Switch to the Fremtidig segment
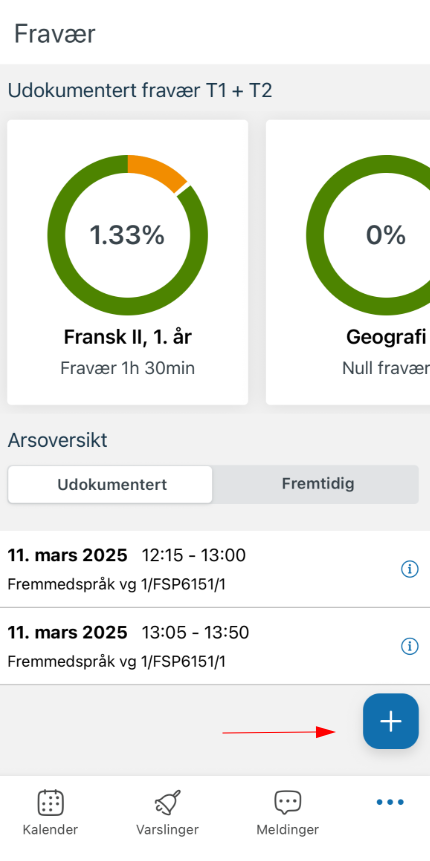This screenshot has width=430, height=861. coord(317,484)
